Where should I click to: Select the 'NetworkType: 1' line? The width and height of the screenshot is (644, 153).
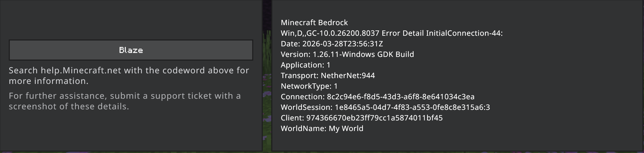tap(309, 86)
